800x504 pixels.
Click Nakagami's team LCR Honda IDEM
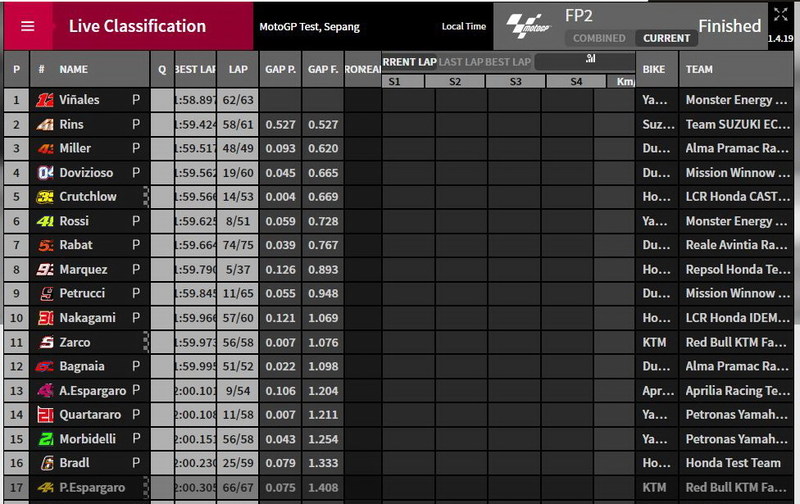point(737,318)
